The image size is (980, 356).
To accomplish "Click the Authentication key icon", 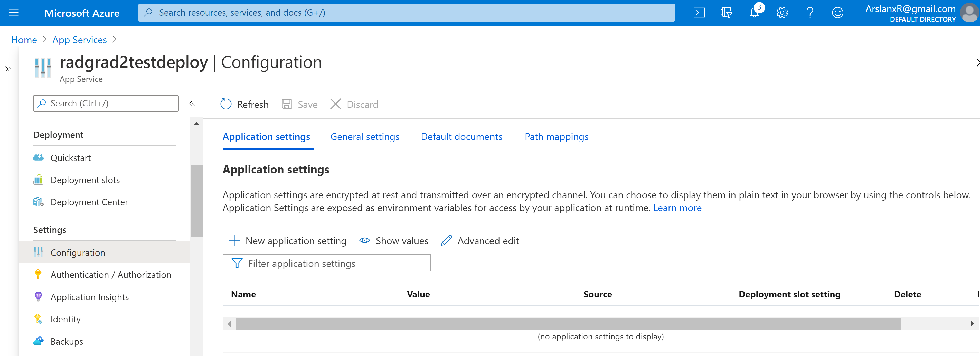I will coord(38,274).
